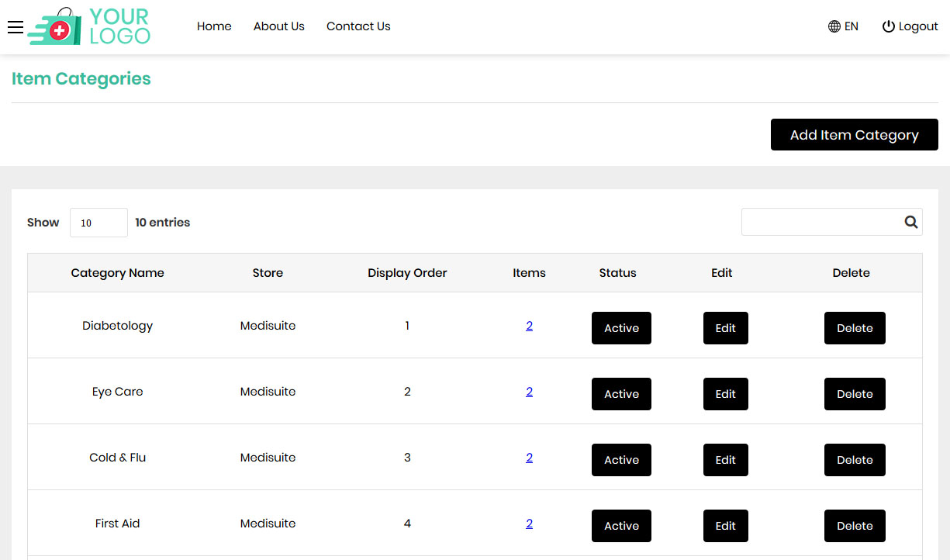Delete the First Aid category
The image size is (950, 560).
pos(855,526)
